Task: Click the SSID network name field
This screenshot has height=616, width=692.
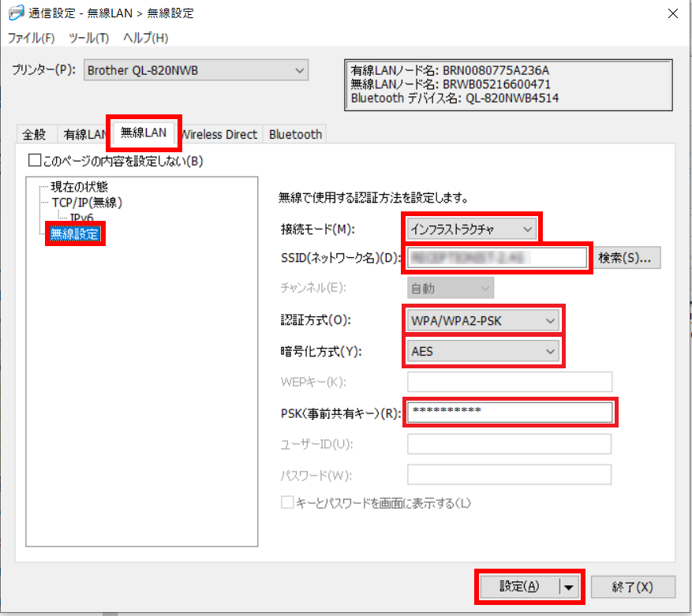Action: [x=497, y=258]
